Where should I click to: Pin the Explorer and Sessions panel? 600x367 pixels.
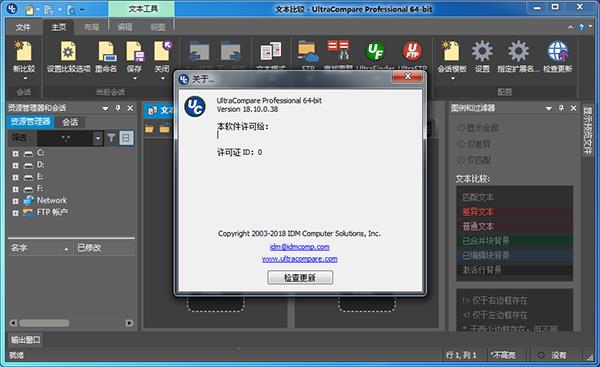(x=118, y=108)
